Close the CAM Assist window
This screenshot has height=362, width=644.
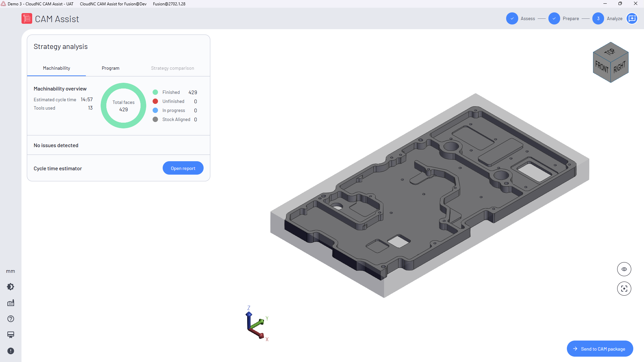click(636, 4)
